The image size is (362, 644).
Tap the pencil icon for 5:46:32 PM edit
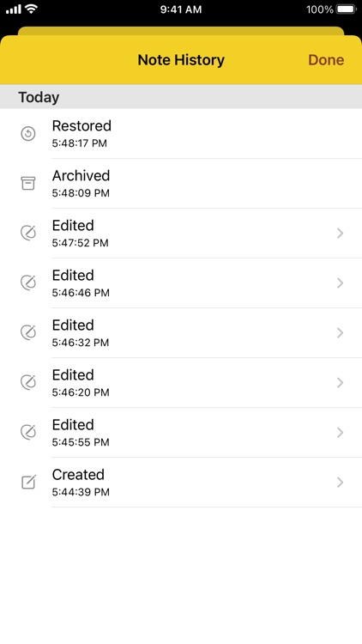click(x=28, y=332)
